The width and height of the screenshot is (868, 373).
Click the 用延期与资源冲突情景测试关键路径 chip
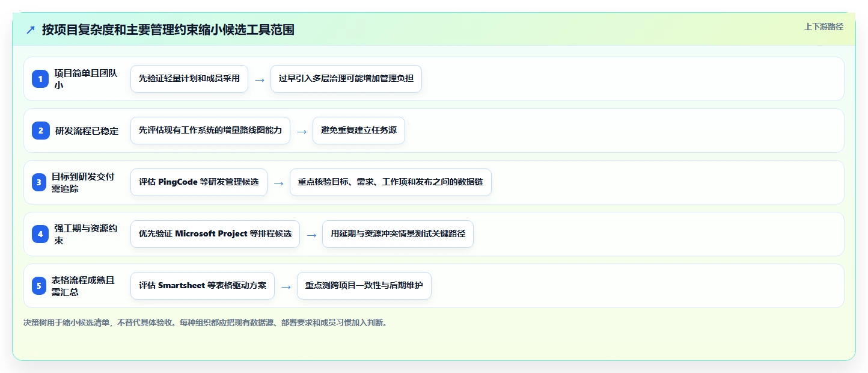tap(398, 234)
